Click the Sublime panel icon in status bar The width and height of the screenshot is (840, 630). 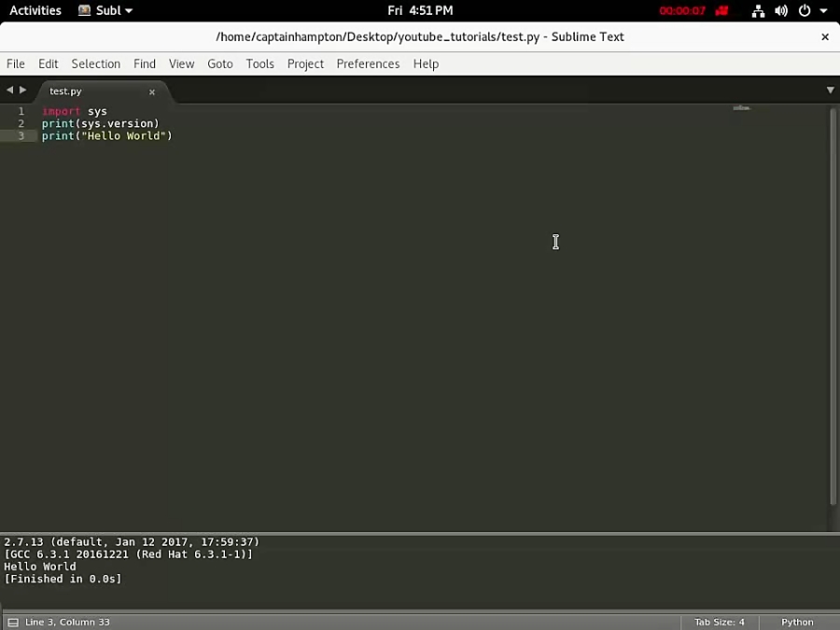click(12, 622)
